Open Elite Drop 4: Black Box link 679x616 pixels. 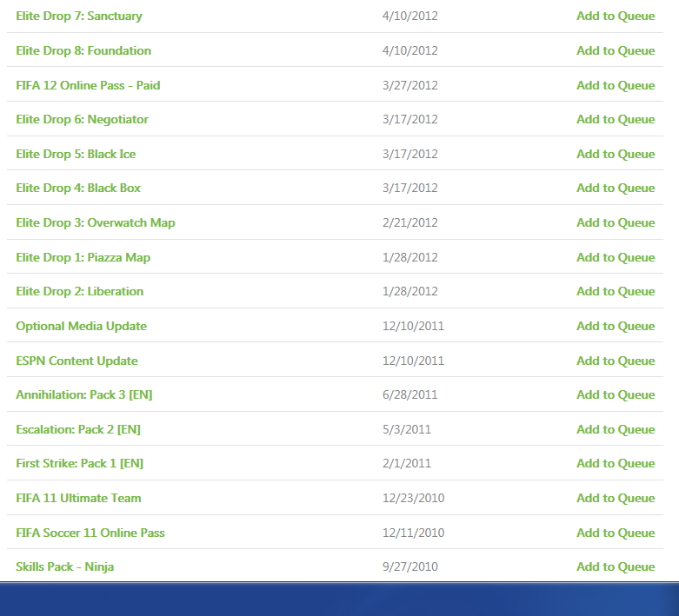[78, 189]
